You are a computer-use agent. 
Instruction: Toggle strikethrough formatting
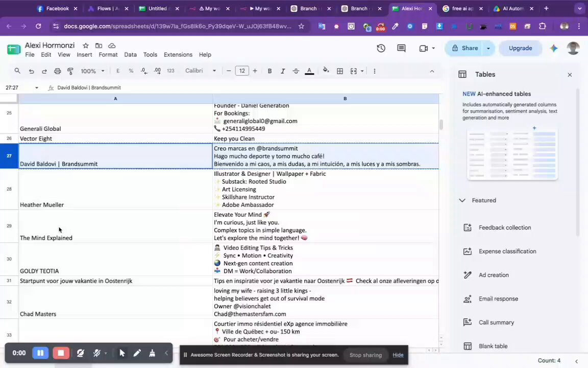tap(296, 71)
